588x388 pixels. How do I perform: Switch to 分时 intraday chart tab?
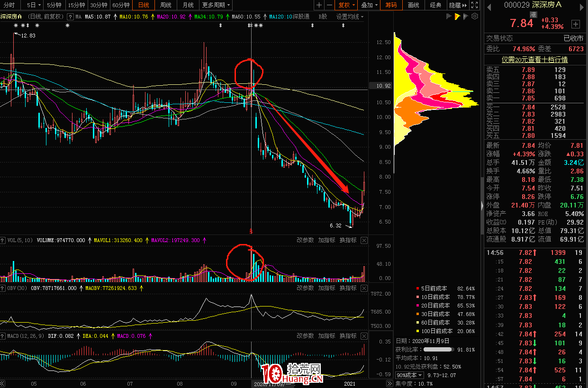click(x=9, y=5)
